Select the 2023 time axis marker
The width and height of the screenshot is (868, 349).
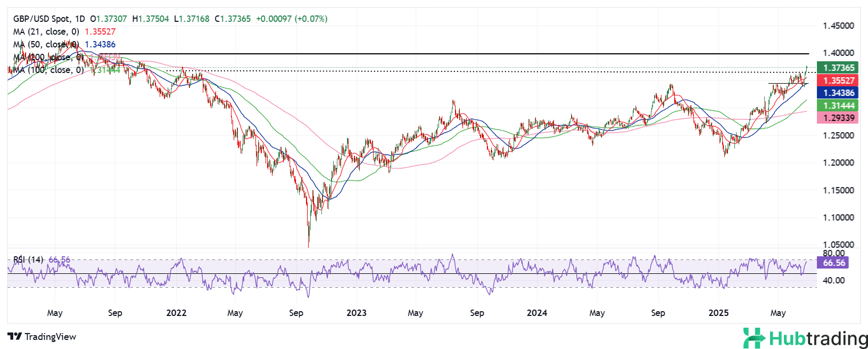tap(356, 313)
